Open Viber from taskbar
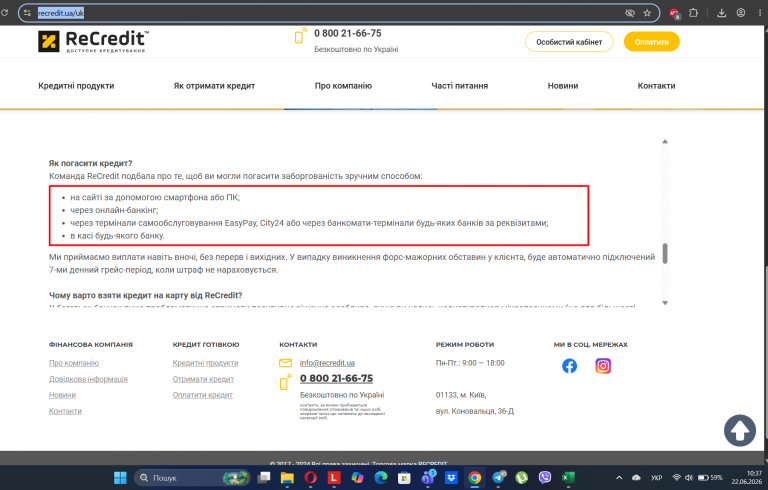This screenshot has width=768, height=490. (545, 478)
